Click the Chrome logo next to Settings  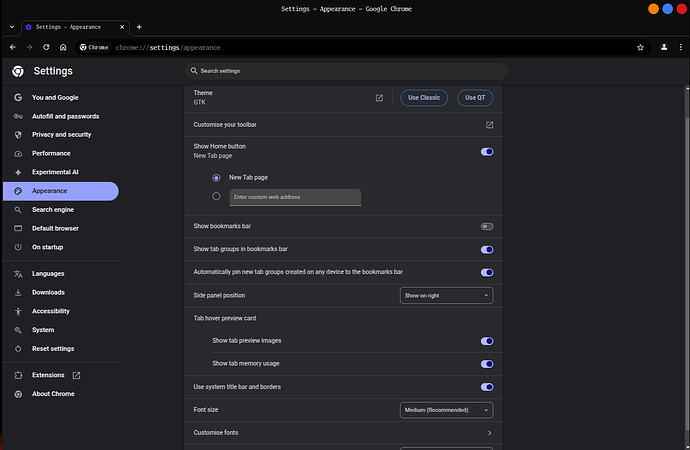tap(18, 71)
